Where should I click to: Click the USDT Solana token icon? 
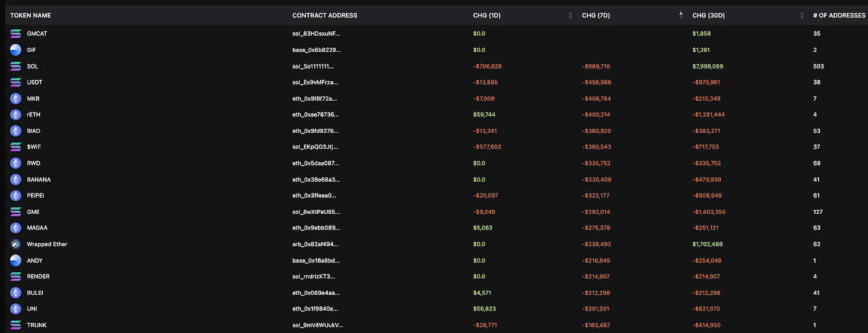coord(15,82)
